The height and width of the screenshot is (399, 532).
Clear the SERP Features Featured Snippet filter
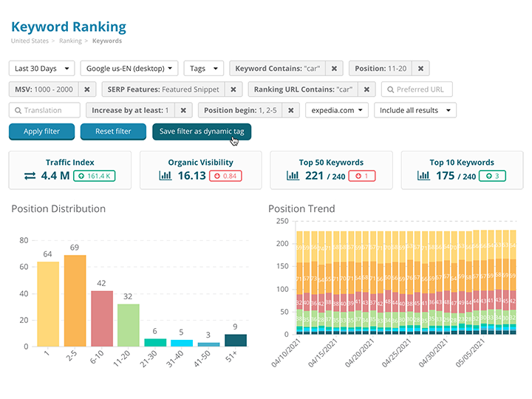click(233, 89)
